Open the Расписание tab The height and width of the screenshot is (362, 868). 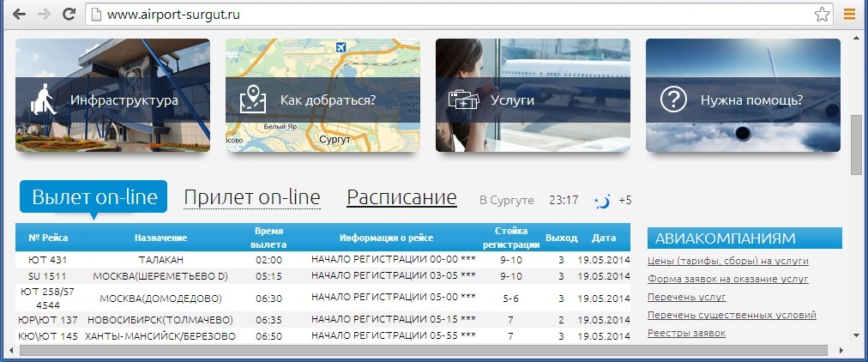(x=401, y=197)
